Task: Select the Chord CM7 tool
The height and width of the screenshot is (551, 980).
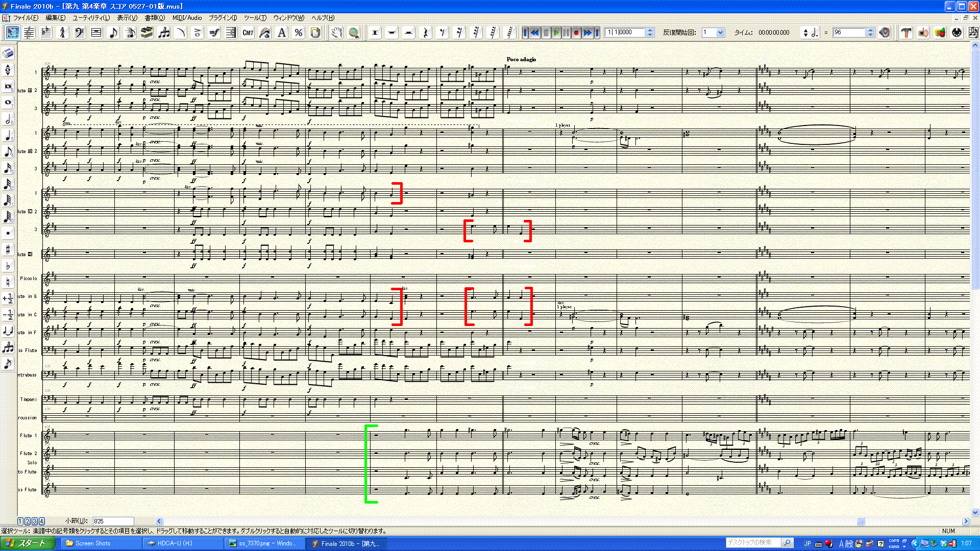Action: (x=248, y=33)
